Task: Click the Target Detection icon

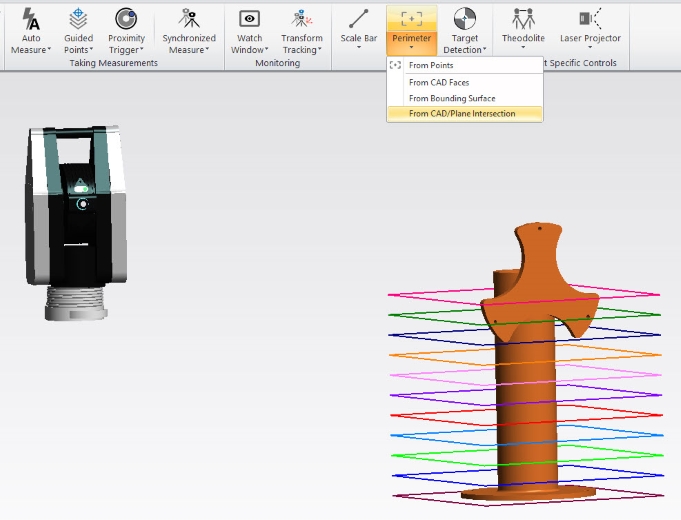Action: pyautogui.click(x=464, y=18)
